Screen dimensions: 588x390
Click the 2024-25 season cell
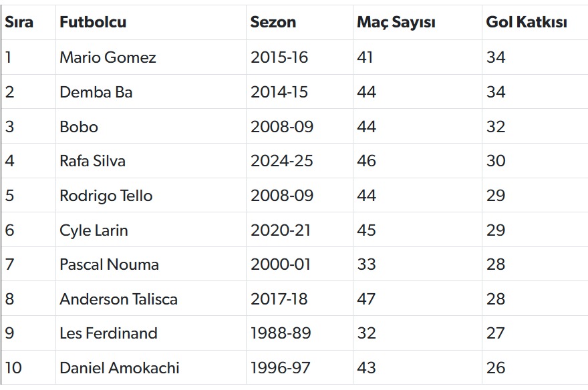[281, 161]
